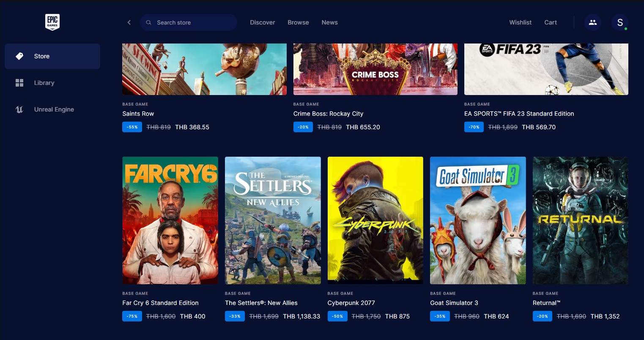Click the -70% discount badge on FIFA 23

tap(474, 127)
